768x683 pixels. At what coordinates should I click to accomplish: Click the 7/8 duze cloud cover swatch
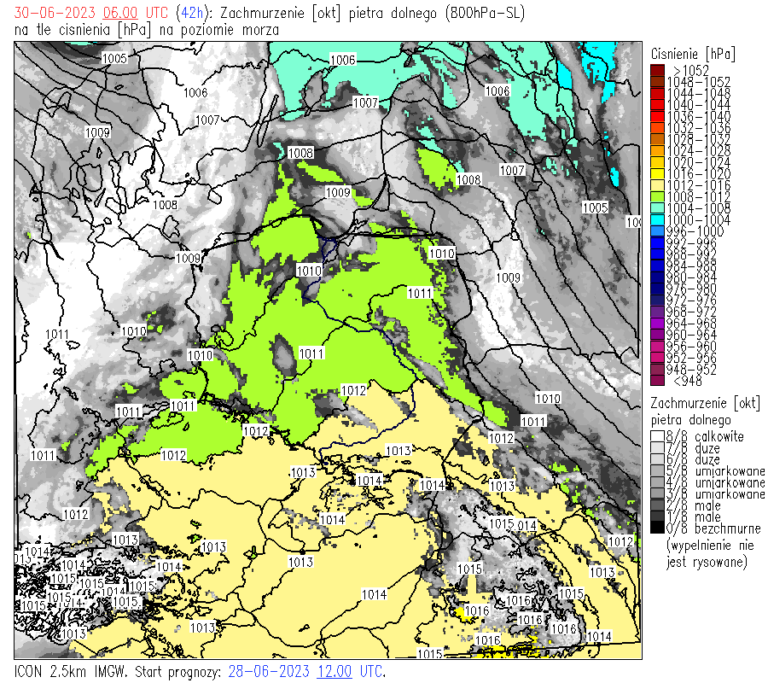coord(657,448)
